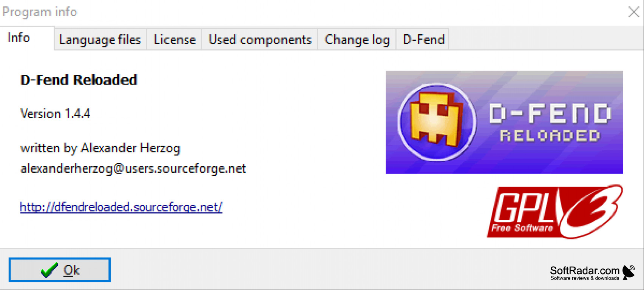
Task: Open the dfendreloaded.sourceforge.net link
Action: click(121, 207)
